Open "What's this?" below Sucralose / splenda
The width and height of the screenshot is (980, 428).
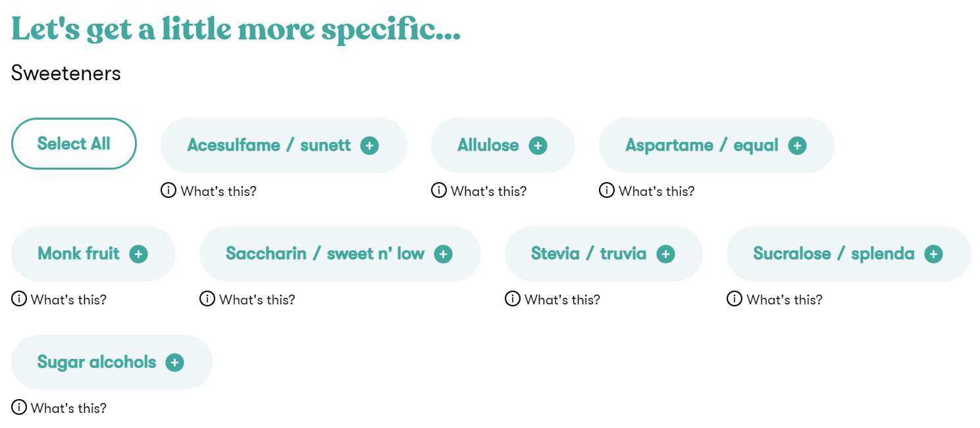tap(775, 299)
